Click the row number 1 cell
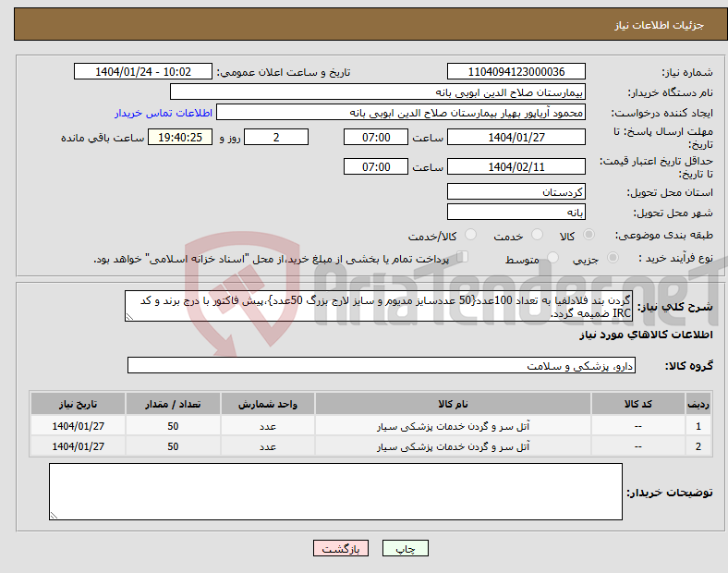The height and width of the screenshot is (573, 728). coord(698,426)
